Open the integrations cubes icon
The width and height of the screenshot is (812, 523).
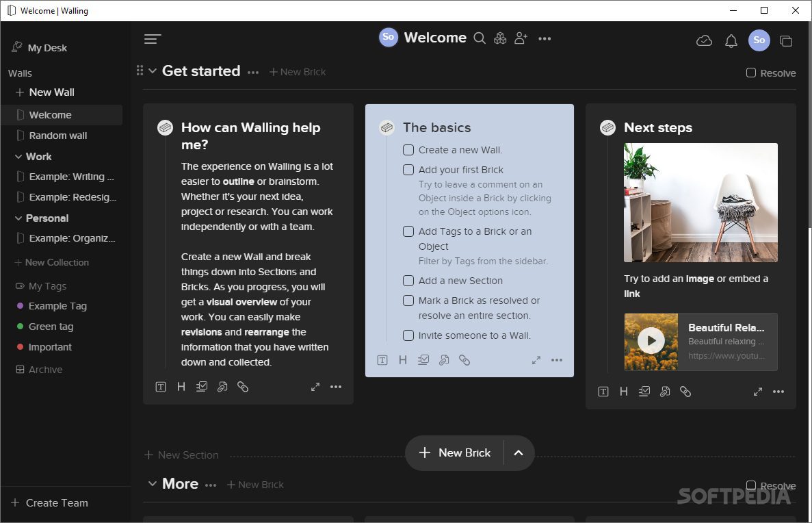click(500, 38)
